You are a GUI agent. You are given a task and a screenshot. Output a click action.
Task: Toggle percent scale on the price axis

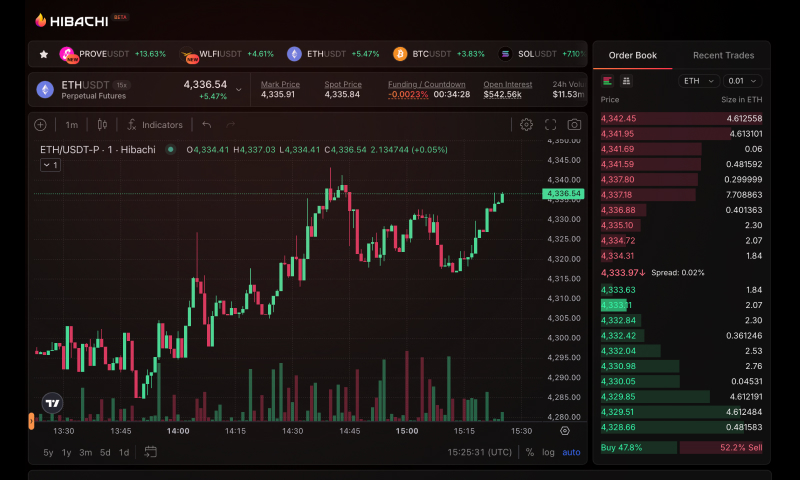pyautogui.click(x=530, y=452)
